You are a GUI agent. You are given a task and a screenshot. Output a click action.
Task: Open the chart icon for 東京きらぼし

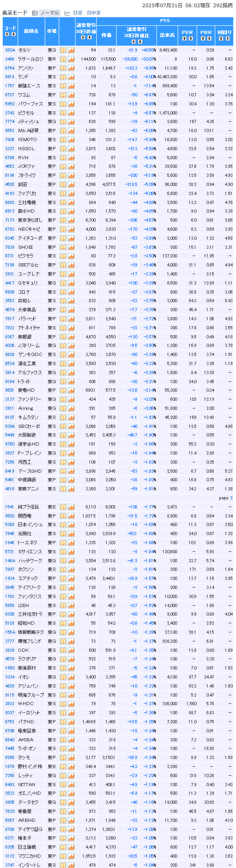coord(71,220)
